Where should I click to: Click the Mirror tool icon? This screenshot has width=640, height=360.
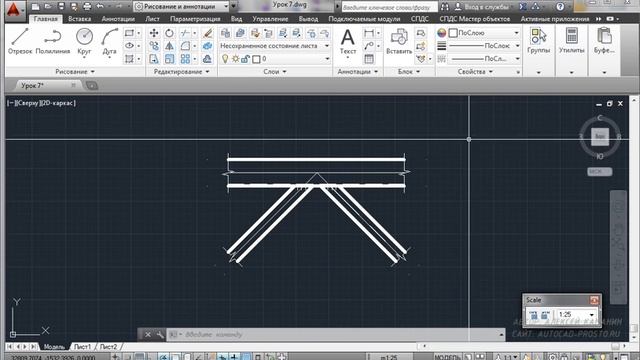[x=169, y=46]
